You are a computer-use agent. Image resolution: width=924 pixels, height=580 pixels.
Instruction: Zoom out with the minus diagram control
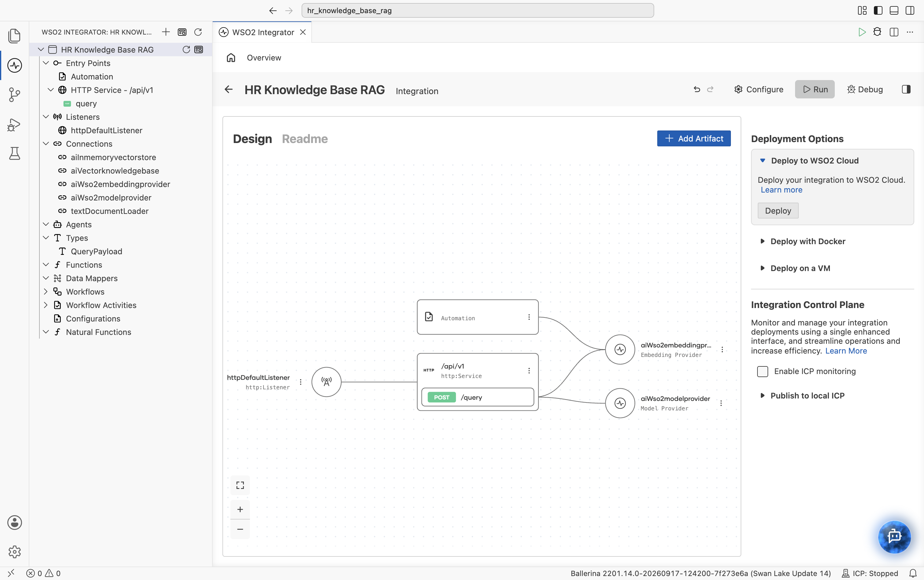pos(240,529)
